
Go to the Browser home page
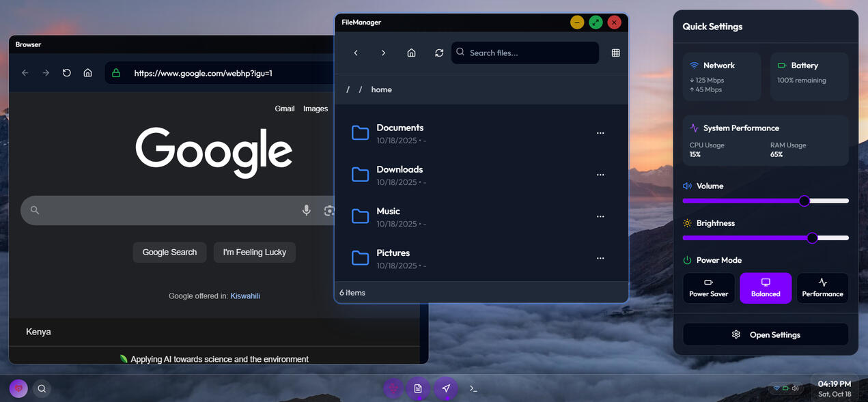87,72
